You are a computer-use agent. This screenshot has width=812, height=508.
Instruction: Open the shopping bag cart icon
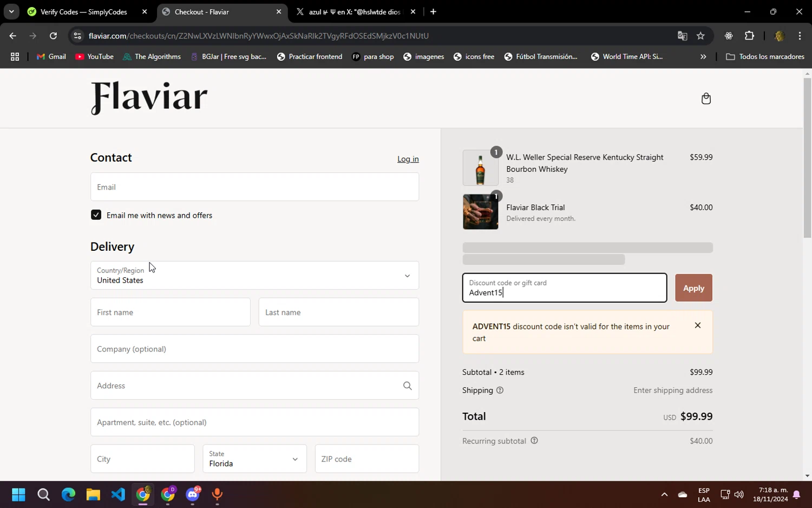(706, 99)
